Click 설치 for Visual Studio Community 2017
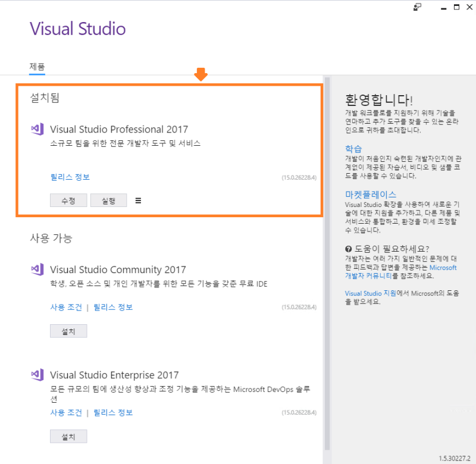Screen dimensions: 476x464 [x=68, y=331]
